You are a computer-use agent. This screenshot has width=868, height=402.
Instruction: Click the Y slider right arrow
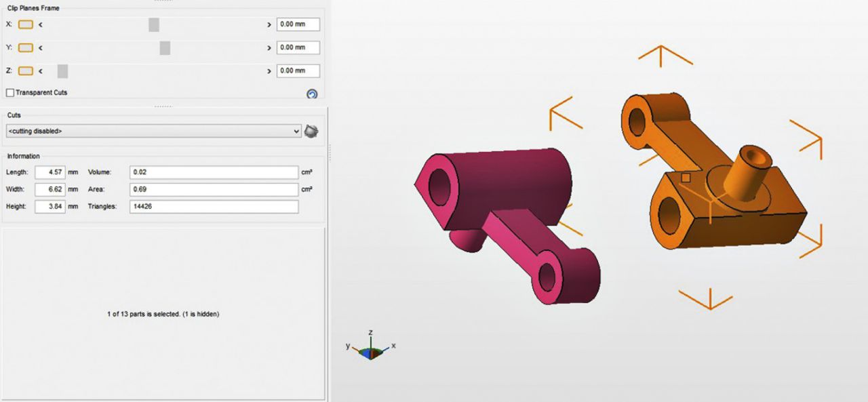pyautogui.click(x=269, y=47)
